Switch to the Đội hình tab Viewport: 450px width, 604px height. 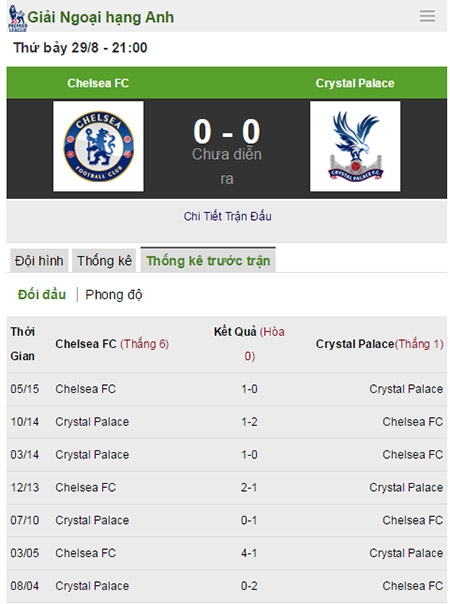coord(39,261)
